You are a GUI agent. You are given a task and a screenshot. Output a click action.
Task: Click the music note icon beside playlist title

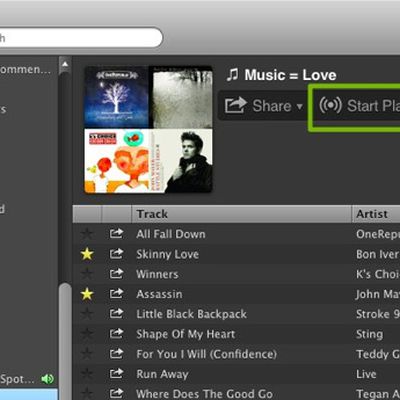232,74
